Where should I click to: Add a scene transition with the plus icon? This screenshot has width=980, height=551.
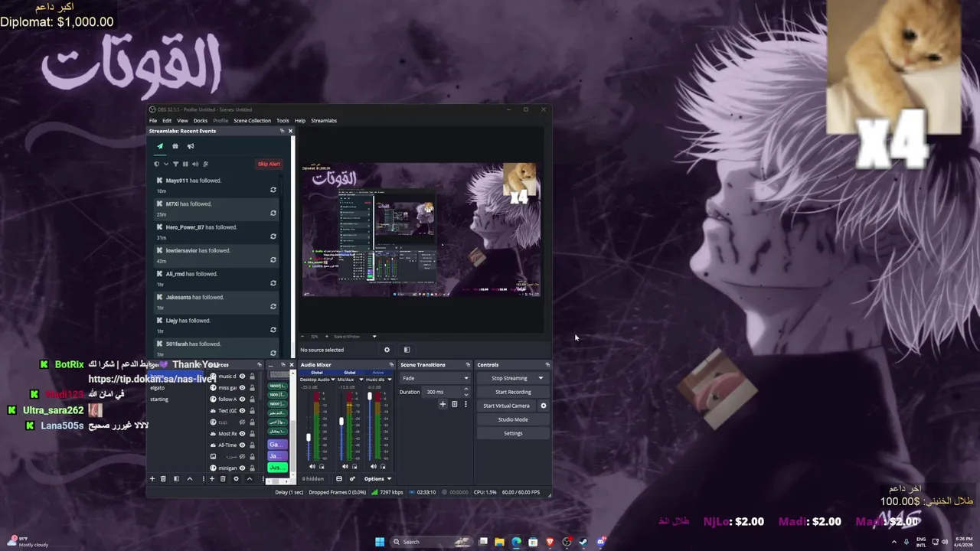pyautogui.click(x=443, y=404)
